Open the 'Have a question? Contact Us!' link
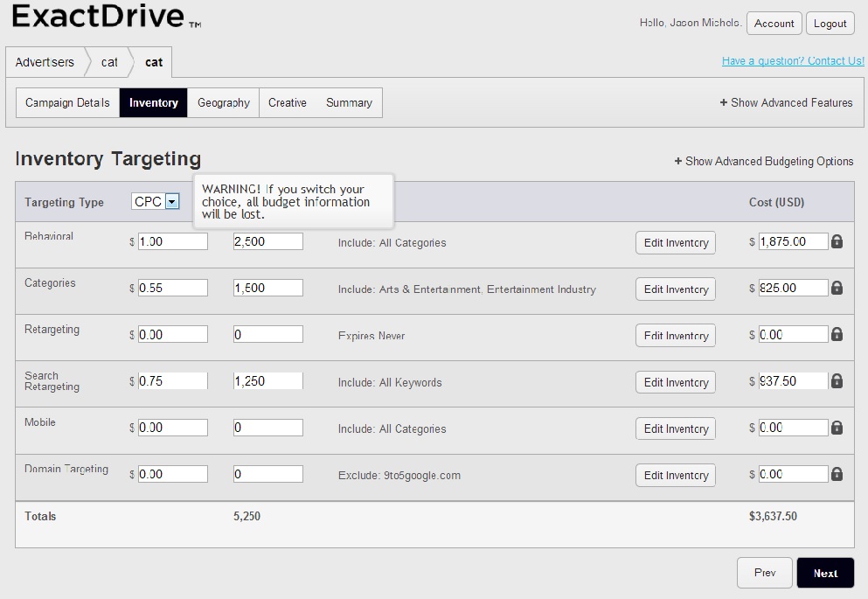The width and height of the screenshot is (868, 599). 792,61
